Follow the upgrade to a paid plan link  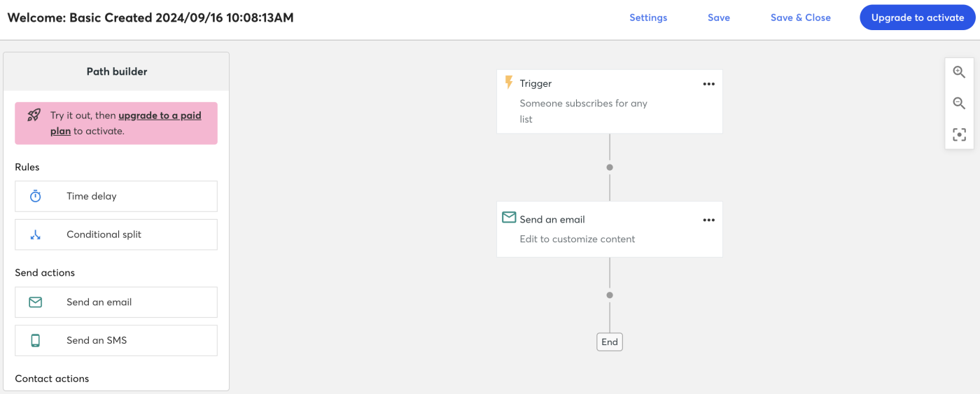[x=160, y=115]
